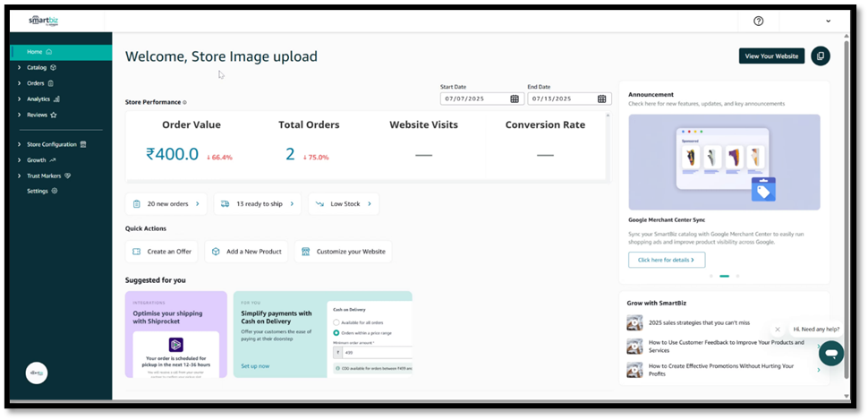Click the round store avatar in sidebar
868x420 pixels.
point(37,373)
